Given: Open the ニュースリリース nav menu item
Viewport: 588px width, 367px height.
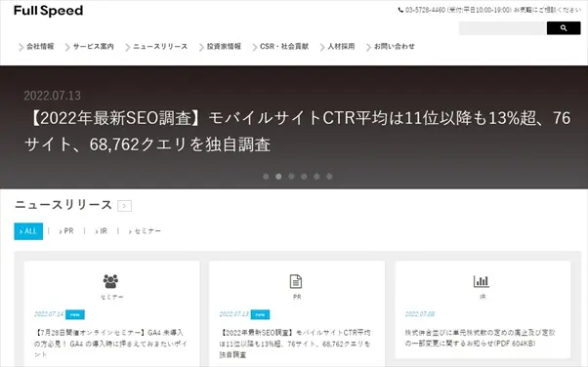Looking at the screenshot, I should point(160,47).
